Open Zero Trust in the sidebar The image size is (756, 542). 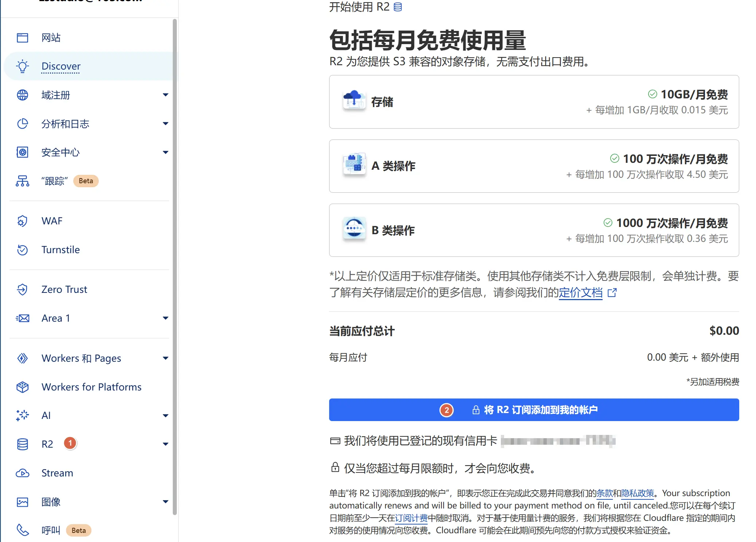89,290
